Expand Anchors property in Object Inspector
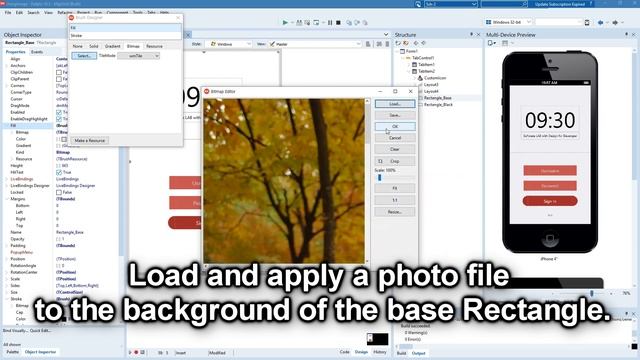This screenshot has width=640, height=360. [x=7, y=66]
